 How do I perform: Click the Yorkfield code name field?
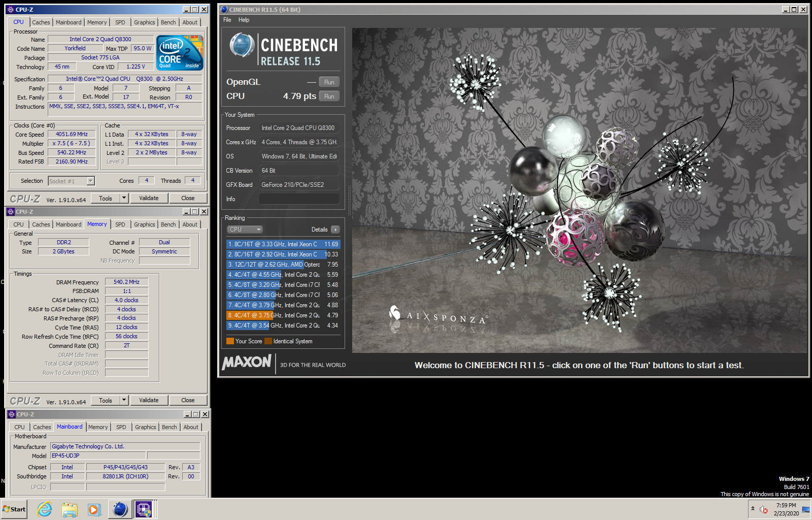[x=75, y=48]
